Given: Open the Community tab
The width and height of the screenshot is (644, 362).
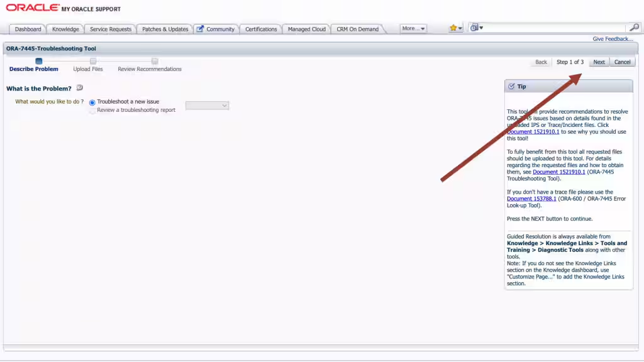Looking at the screenshot, I should (x=216, y=29).
